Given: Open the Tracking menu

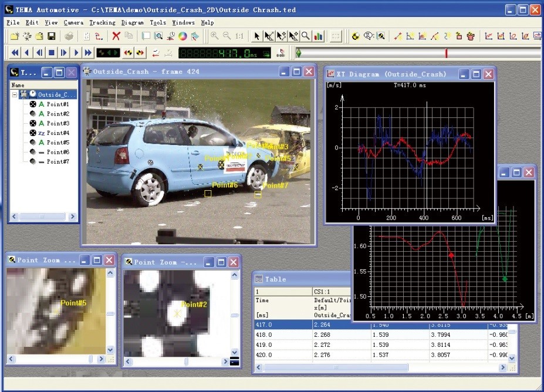Looking at the screenshot, I should pyautogui.click(x=102, y=22).
